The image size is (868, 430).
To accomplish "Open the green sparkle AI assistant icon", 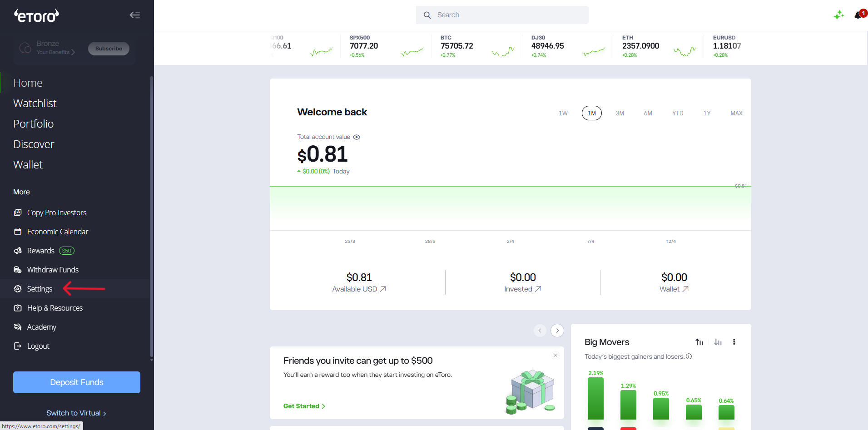I will pyautogui.click(x=838, y=15).
